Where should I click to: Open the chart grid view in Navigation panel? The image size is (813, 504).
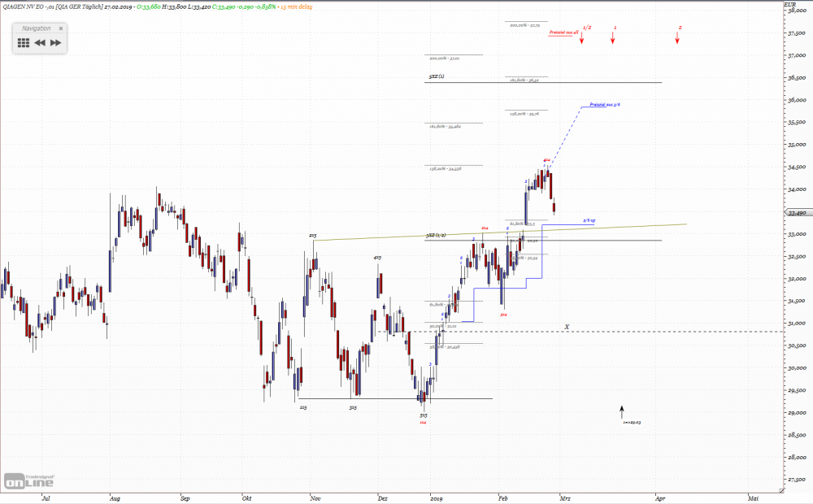click(x=24, y=43)
